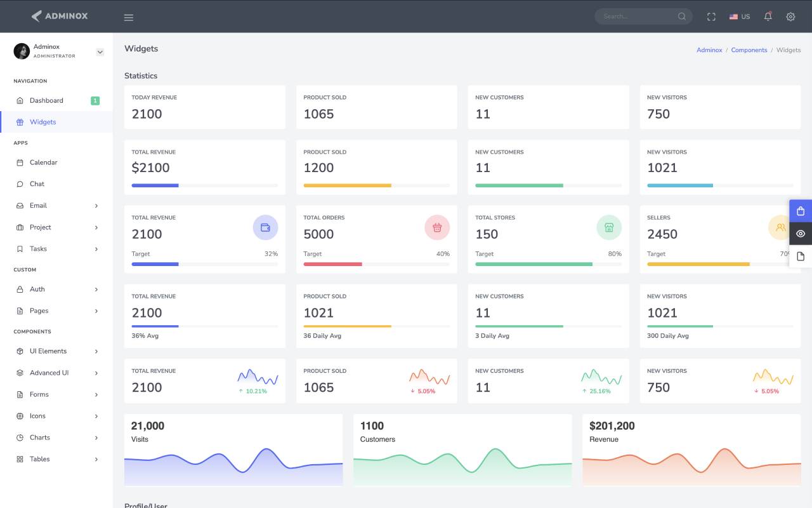The height and width of the screenshot is (508, 812).
Task: Click the Email envelope icon
Action: pos(20,206)
